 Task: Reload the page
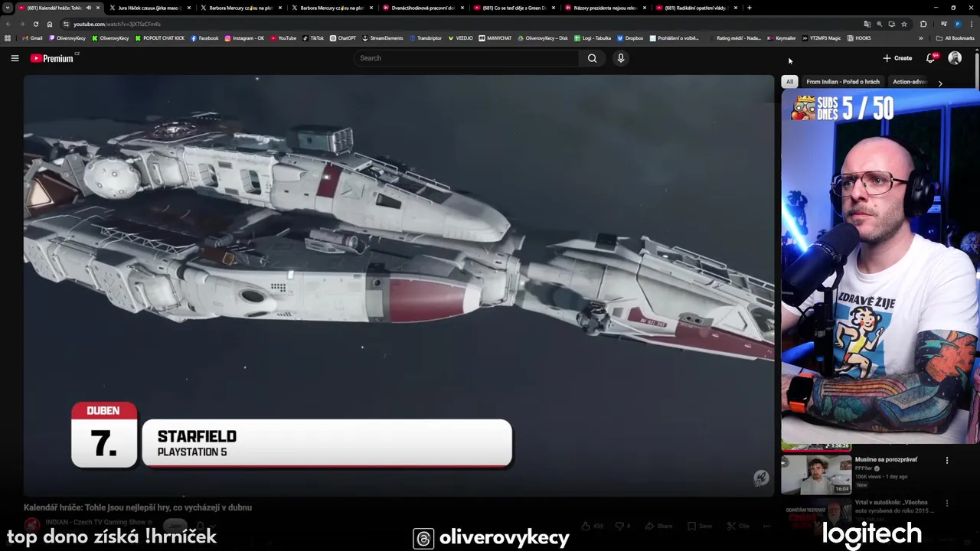click(35, 24)
